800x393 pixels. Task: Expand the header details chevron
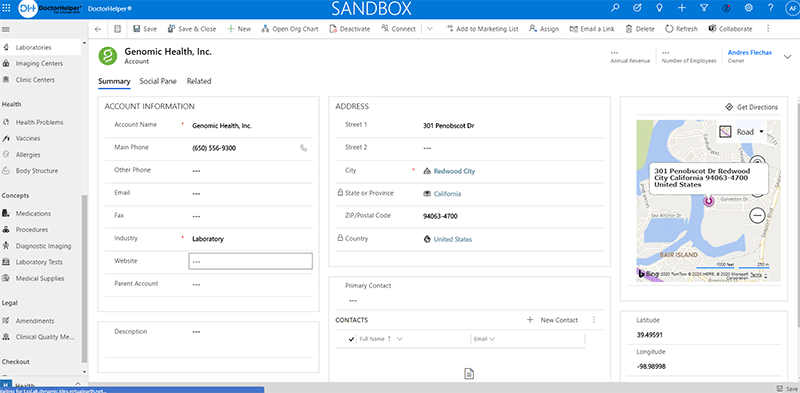(787, 57)
